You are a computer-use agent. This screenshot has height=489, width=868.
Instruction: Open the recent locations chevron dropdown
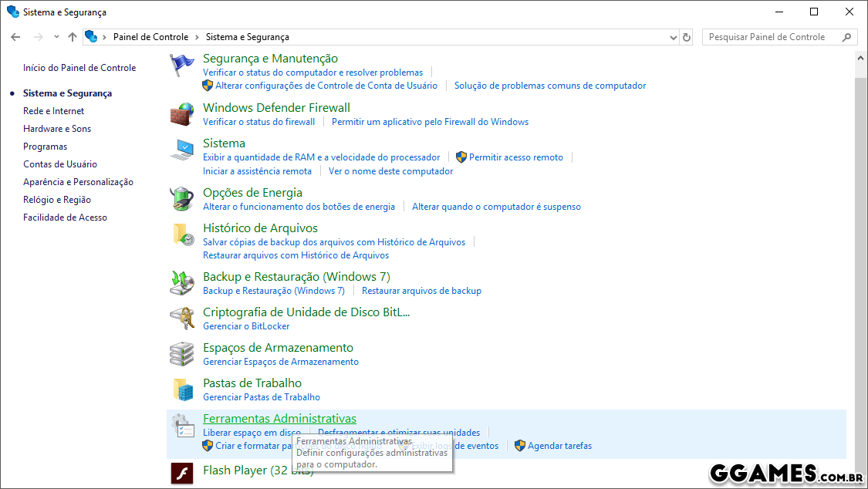56,37
